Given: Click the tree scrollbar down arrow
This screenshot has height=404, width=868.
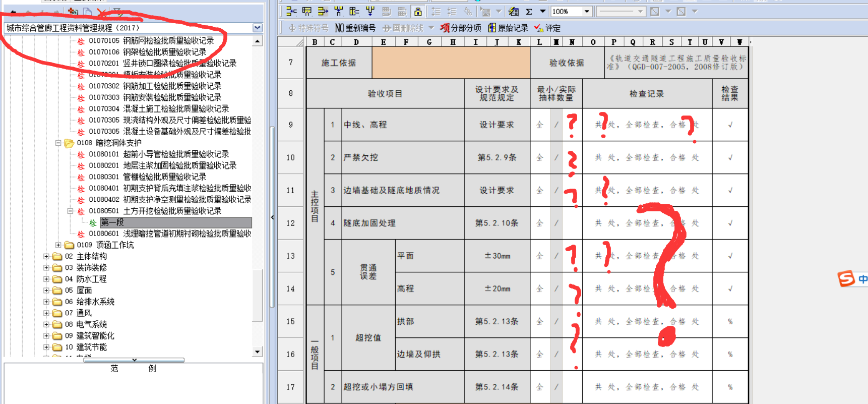Looking at the screenshot, I should [258, 352].
